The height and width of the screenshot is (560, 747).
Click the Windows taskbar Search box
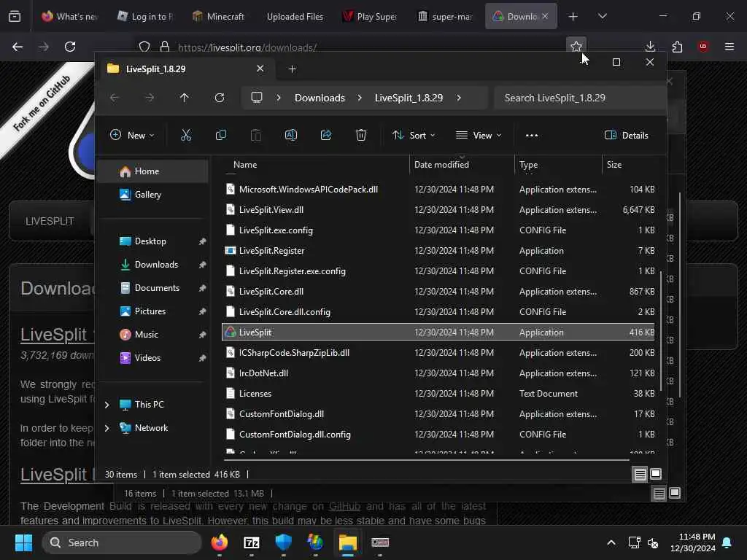[122, 542]
